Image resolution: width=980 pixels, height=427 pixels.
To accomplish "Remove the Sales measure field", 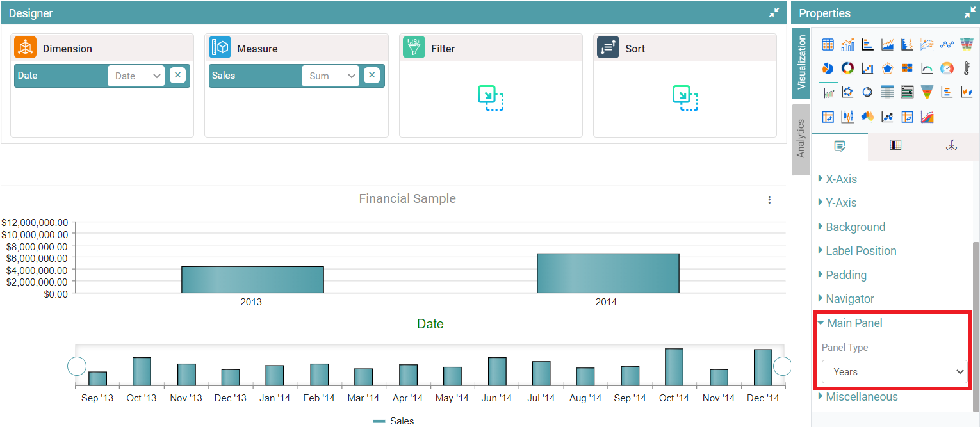I will 372,76.
